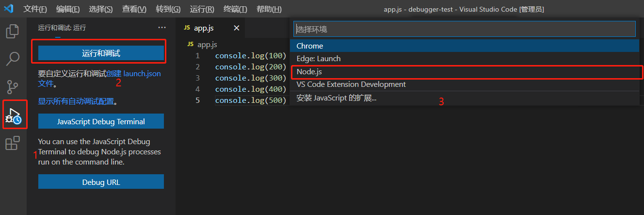This screenshot has height=215, width=644.
Task: Open the 选择(S) menu
Action: tap(101, 9)
